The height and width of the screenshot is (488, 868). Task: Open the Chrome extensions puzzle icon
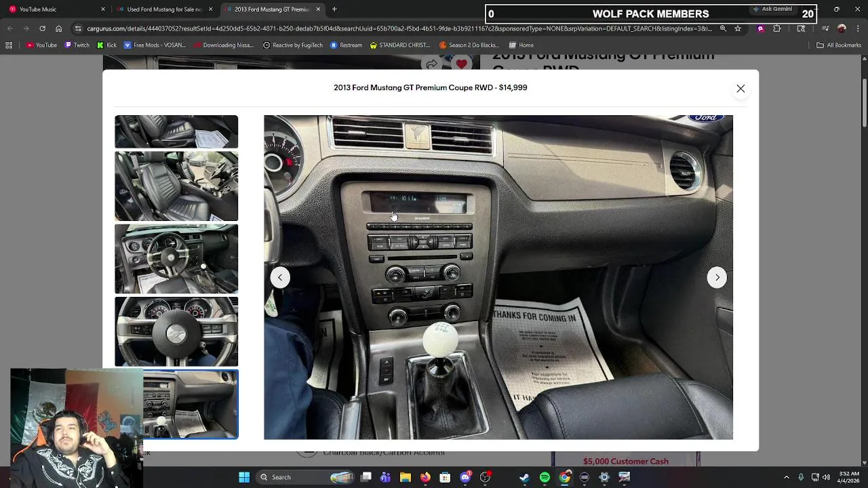click(777, 28)
